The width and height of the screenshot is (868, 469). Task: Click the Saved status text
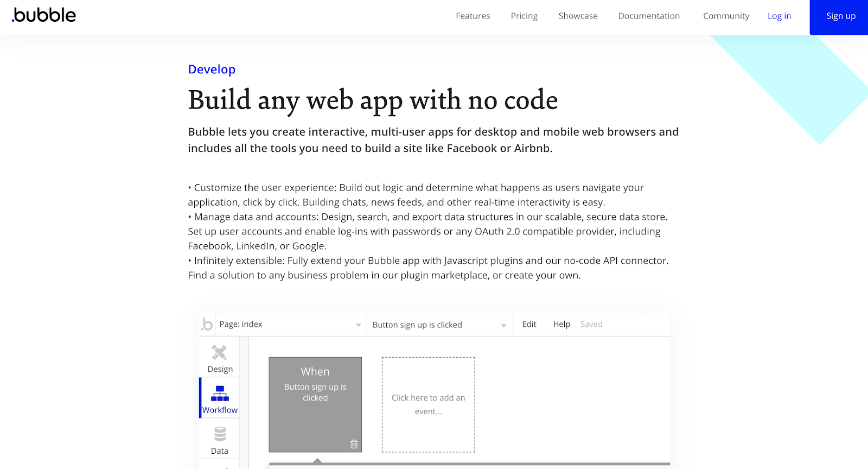pyautogui.click(x=591, y=324)
